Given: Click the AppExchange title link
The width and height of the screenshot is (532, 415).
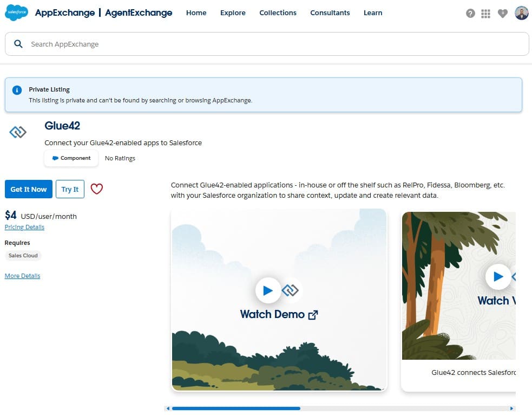Looking at the screenshot, I should click(65, 13).
